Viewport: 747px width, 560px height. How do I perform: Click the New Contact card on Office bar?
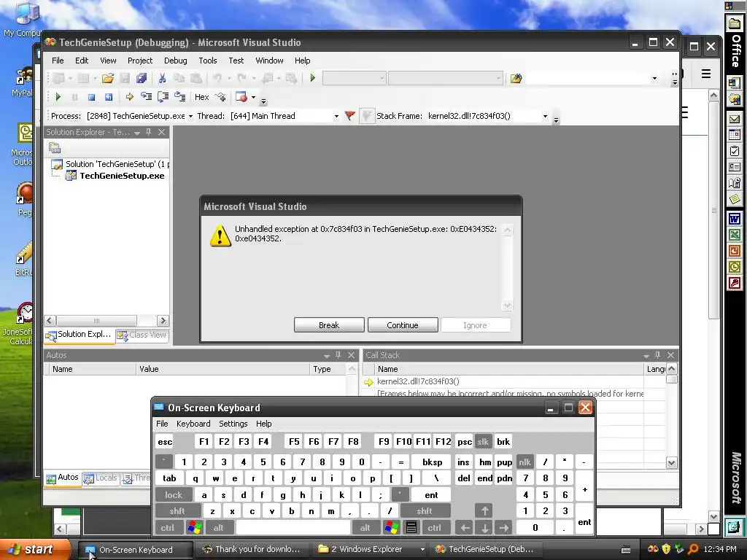click(x=734, y=167)
